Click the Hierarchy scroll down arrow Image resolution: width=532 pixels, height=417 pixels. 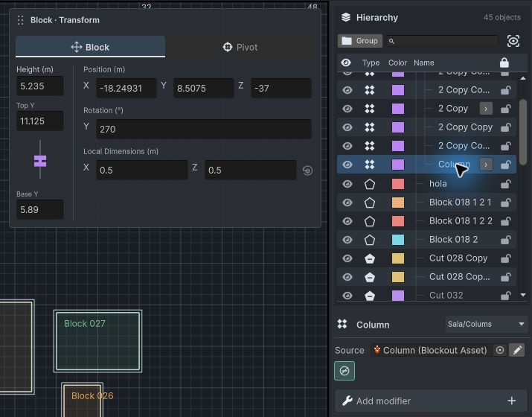pos(523,295)
